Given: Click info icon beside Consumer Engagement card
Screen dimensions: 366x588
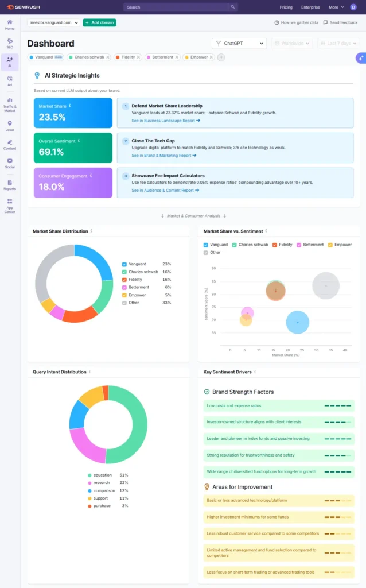Looking at the screenshot, I should coord(91,176).
